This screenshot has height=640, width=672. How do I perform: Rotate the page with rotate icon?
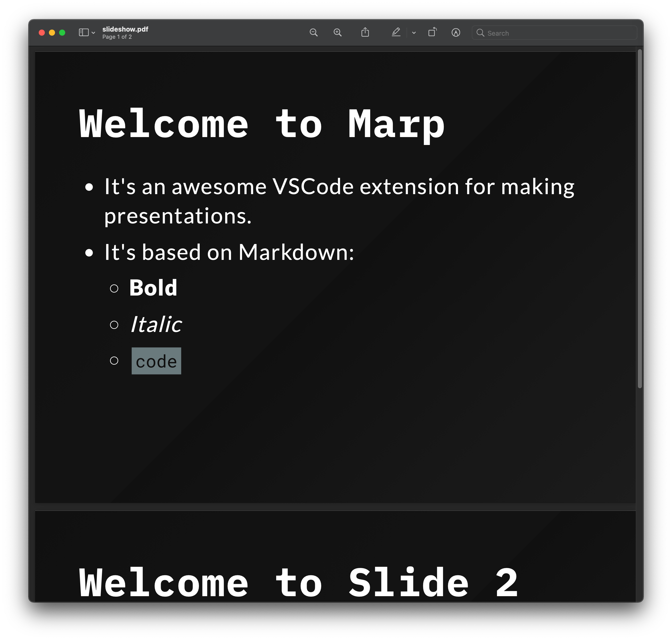(432, 32)
